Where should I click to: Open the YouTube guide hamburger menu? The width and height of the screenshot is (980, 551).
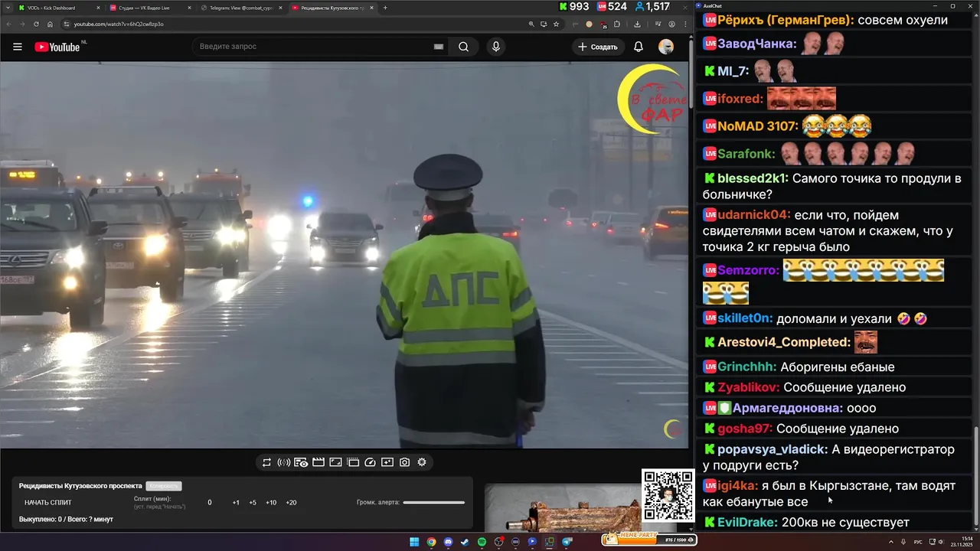18,47
